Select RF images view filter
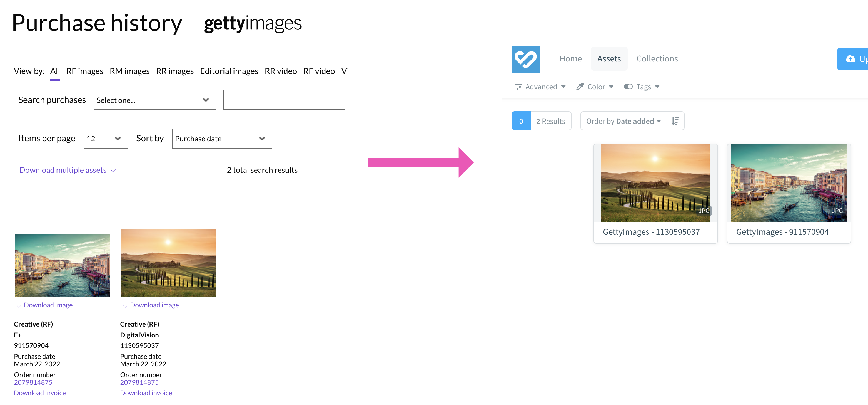Screen dimensions: 868x405 [x=84, y=71]
